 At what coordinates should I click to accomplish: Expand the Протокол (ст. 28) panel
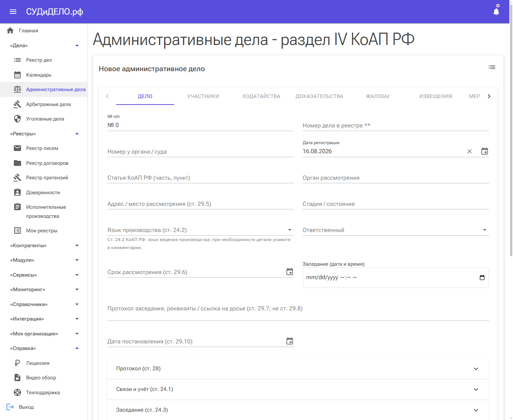(298, 369)
